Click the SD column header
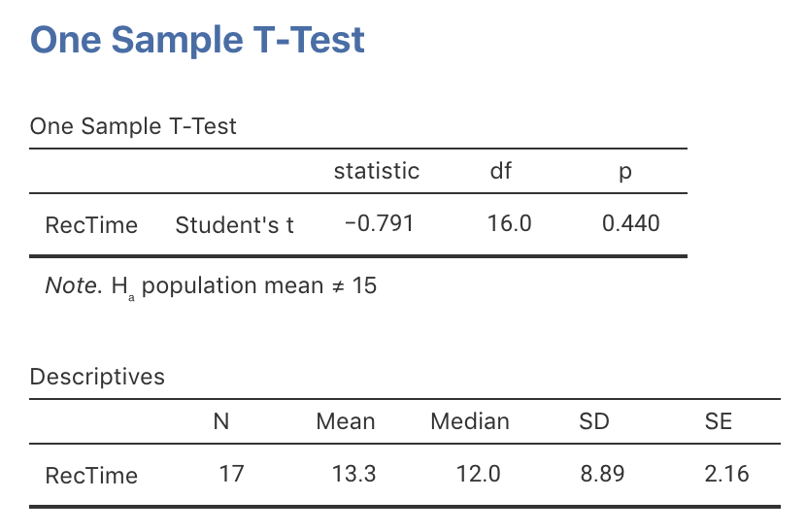The height and width of the screenshot is (532, 806). [x=594, y=421]
